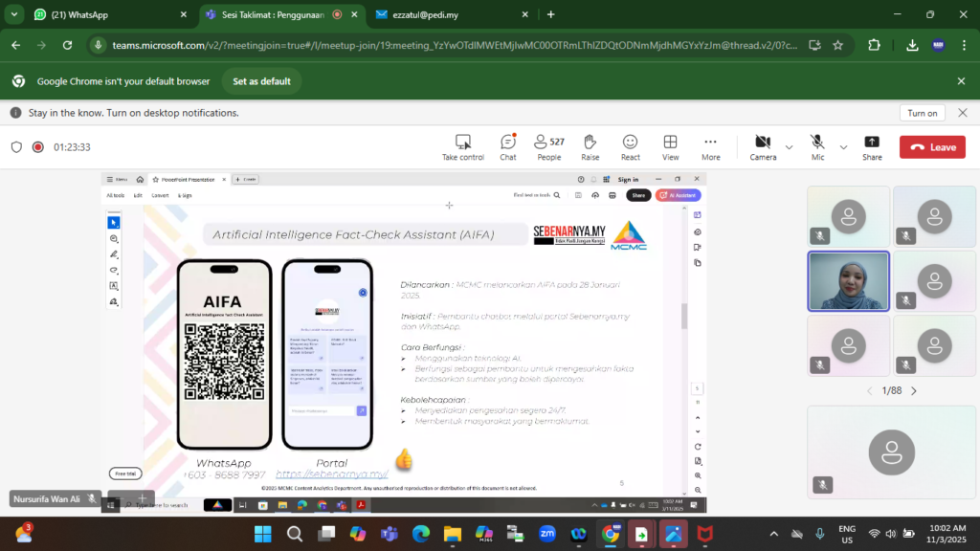Launch Microsoft Edge from the taskbar
The image size is (980, 551).
[421, 534]
